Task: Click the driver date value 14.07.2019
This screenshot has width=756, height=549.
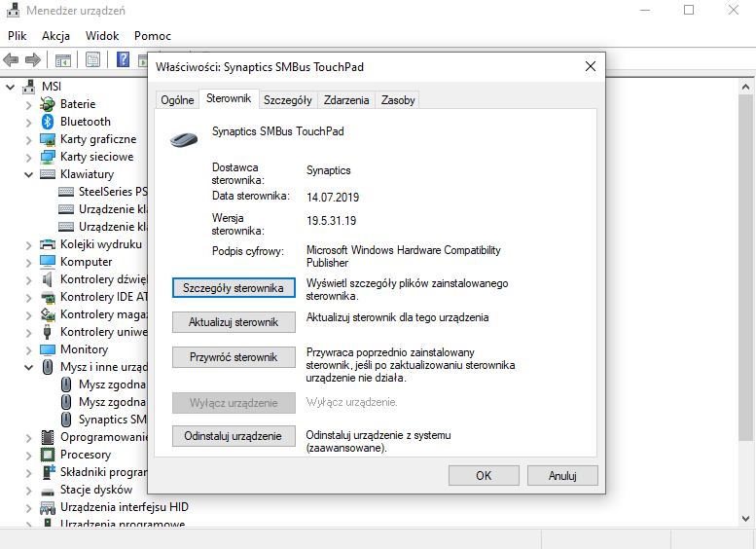Action: point(333,198)
